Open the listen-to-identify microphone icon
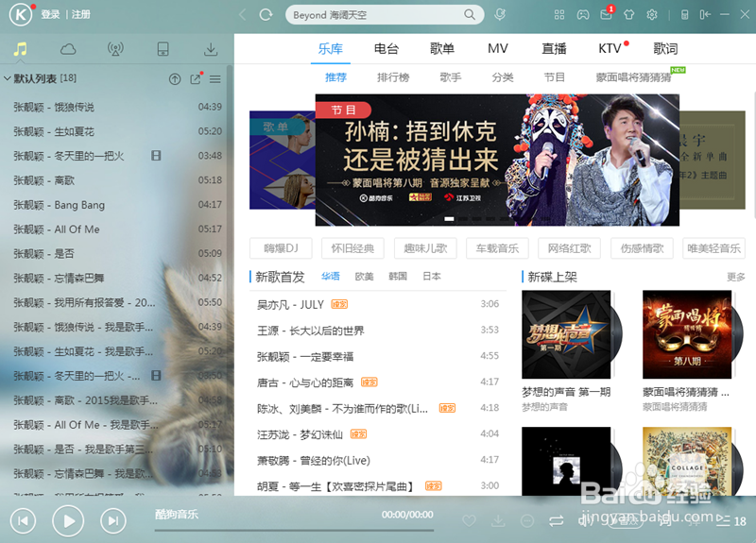756x543 pixels. tap(500, 14)
